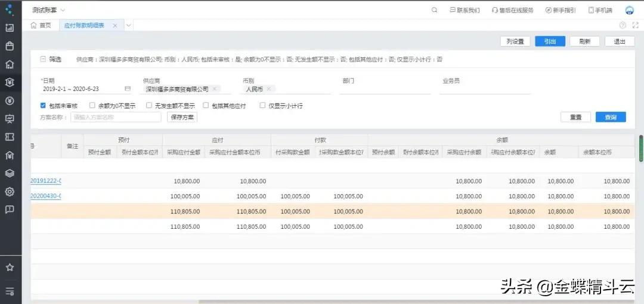This screenshot has width=644, height=304.
Task: Select the active shield-yen sidebar icon
Action: pos(10,82)
